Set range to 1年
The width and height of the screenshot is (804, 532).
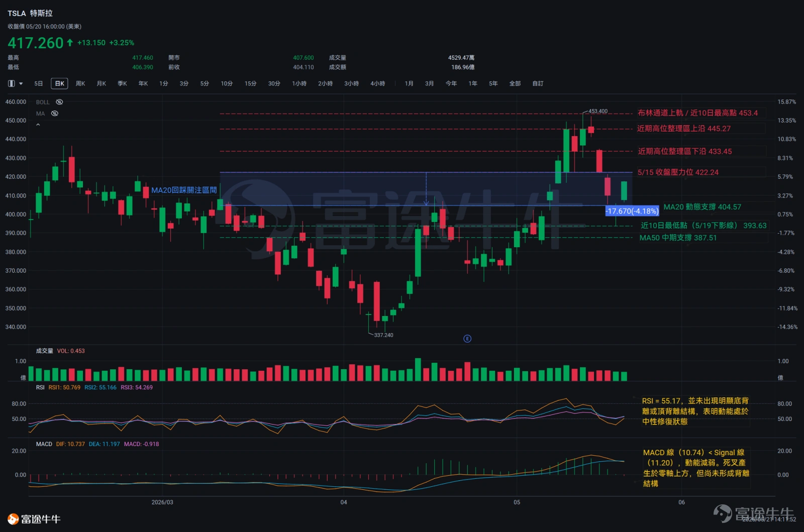click(x=473, y=83)
